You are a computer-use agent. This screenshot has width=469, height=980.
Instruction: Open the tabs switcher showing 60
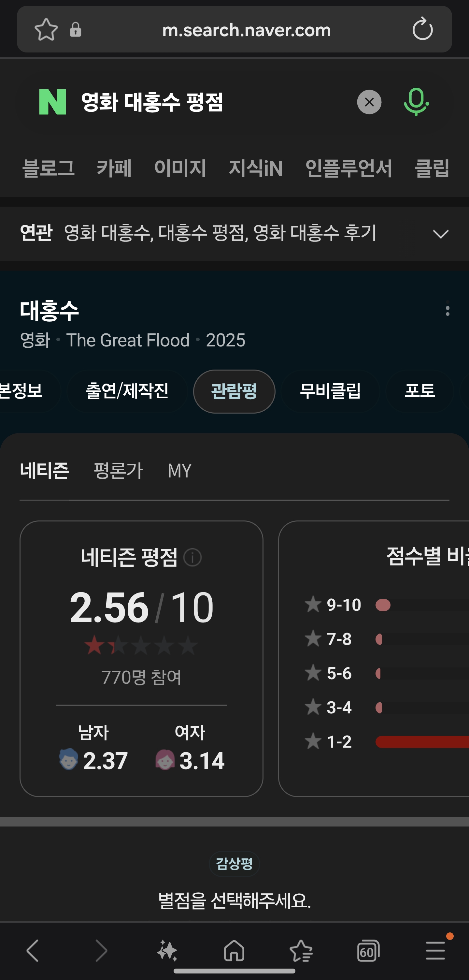[368, 950]
